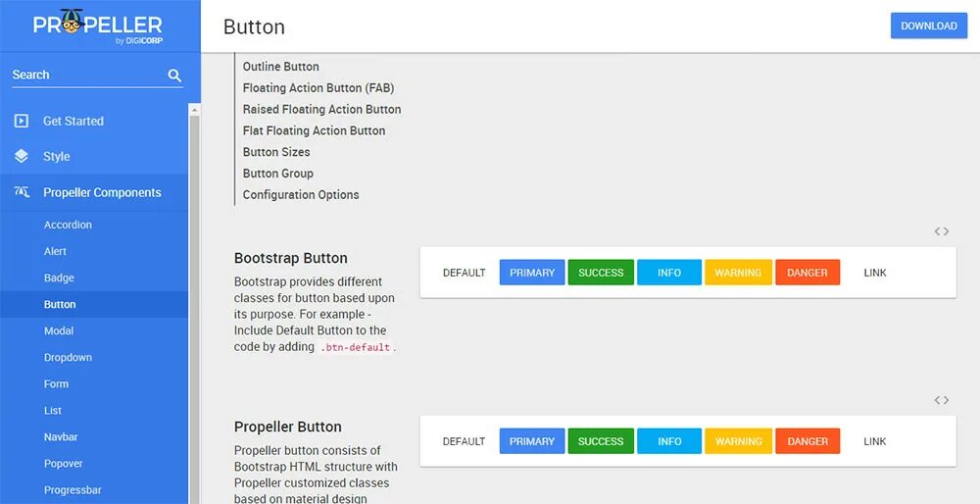This screenshot has width=980, height=504.
Task: Open the Accordion component page
Action: click(x=68, y=225)
